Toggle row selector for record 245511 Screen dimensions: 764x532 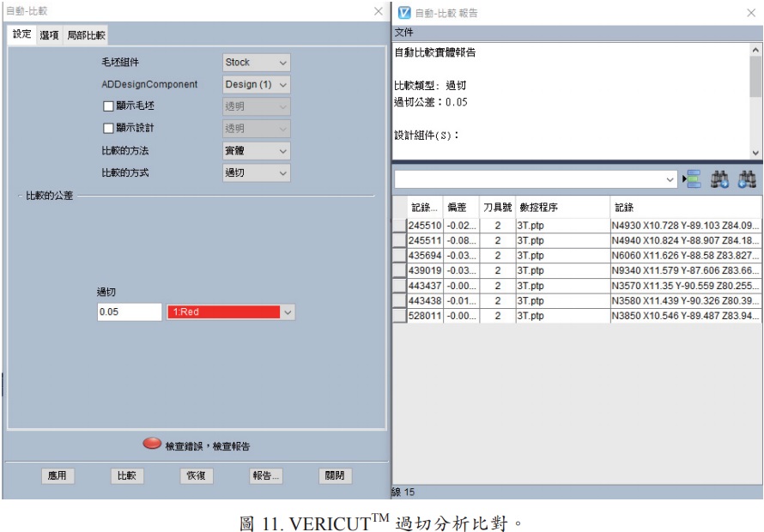[x=399, y=240]
